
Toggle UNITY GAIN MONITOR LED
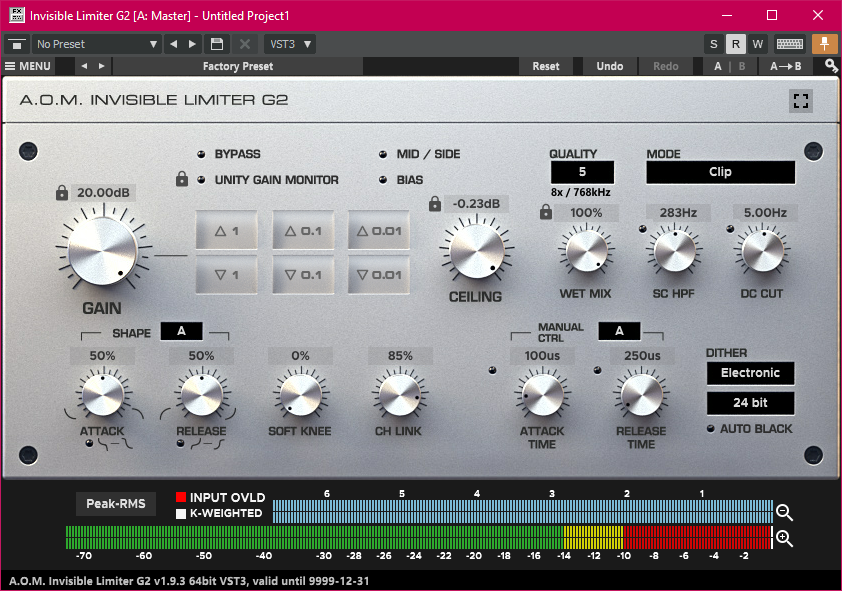201,180
